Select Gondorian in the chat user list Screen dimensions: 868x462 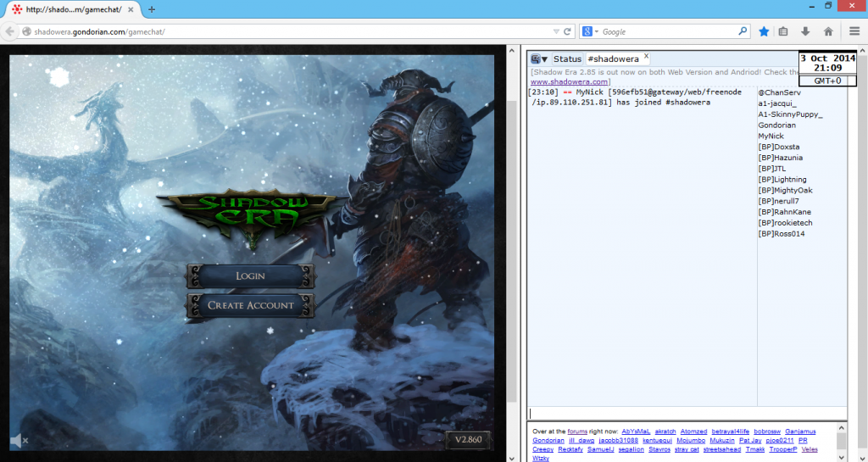777,125
